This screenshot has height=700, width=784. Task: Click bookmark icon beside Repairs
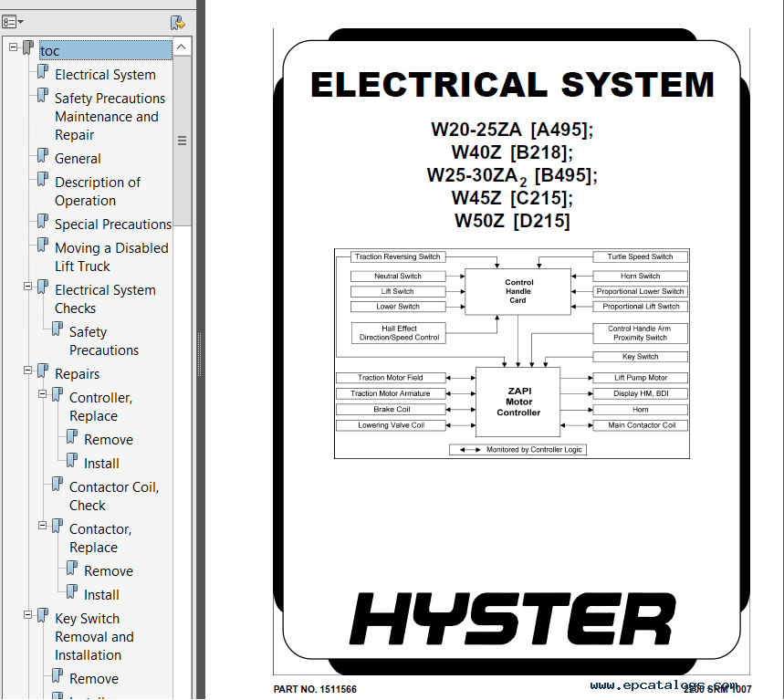point(43,371)
